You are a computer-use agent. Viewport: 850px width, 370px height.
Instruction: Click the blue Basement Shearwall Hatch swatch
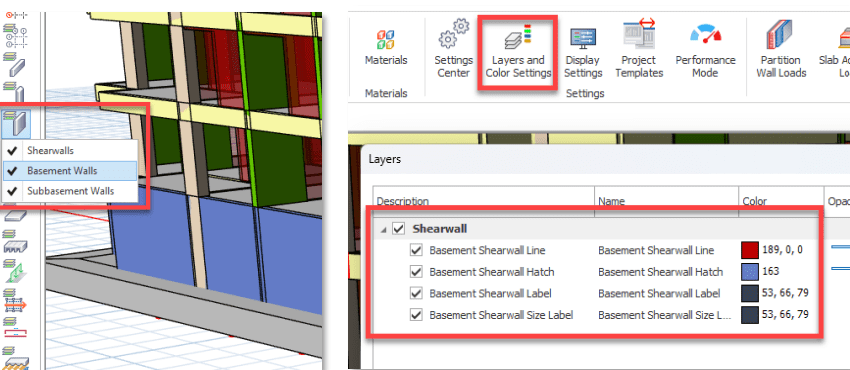point(749,272)
